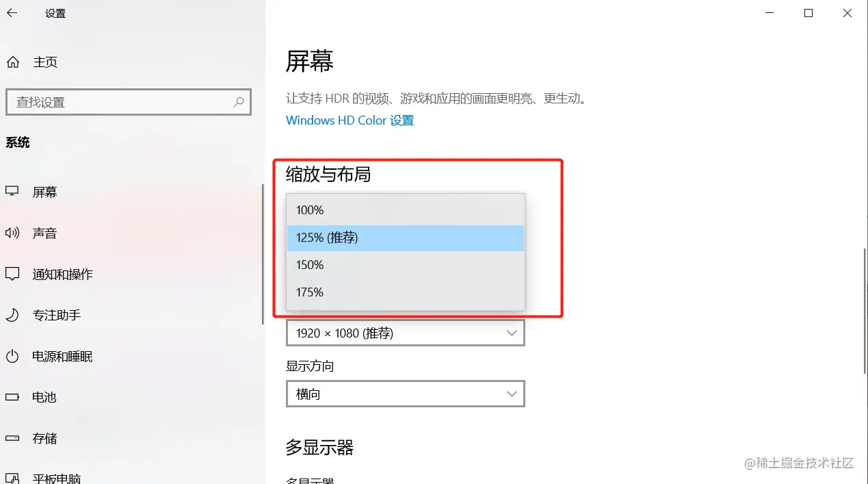Click the 电源和睡眠 power icon
Image resolution: width=868 pixels, height=484 pixels.
point(12,356)
